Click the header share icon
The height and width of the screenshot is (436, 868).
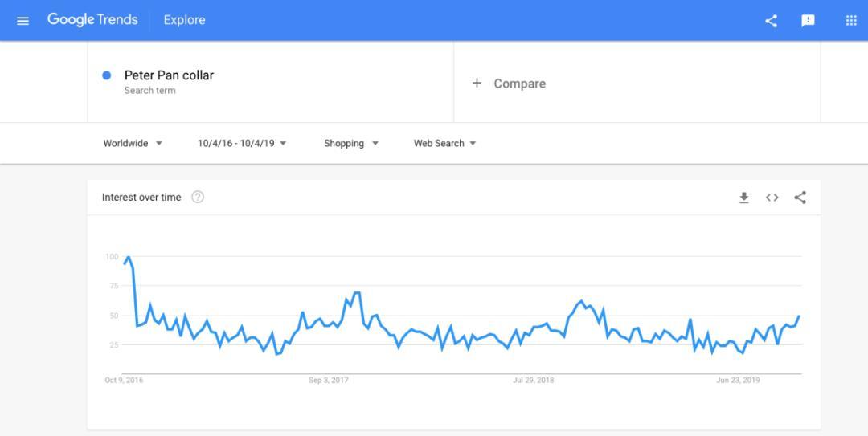(x=771, y=21)
